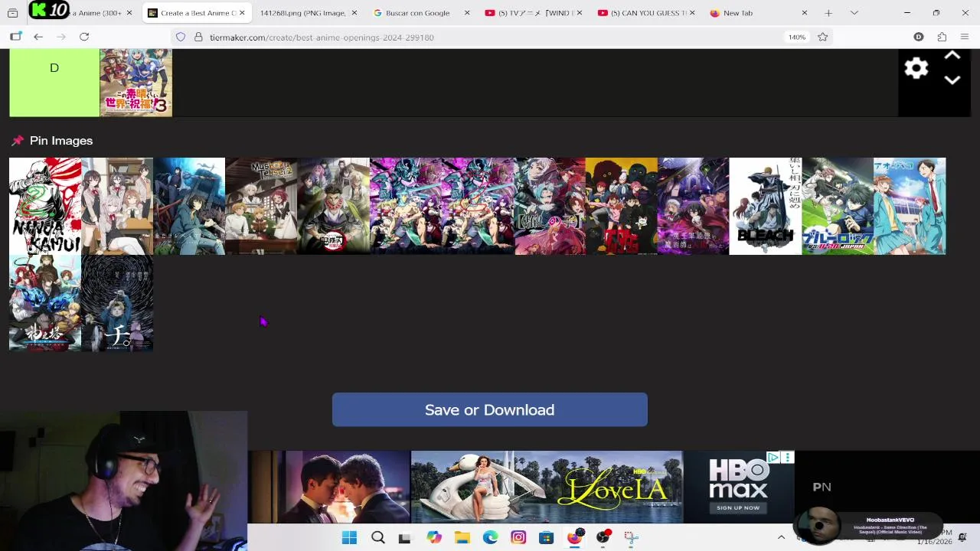The width and height of the screenshot is (980, 551).
Task: Open Microsoft Store from the taskbar
Action: tap(547, 537)
